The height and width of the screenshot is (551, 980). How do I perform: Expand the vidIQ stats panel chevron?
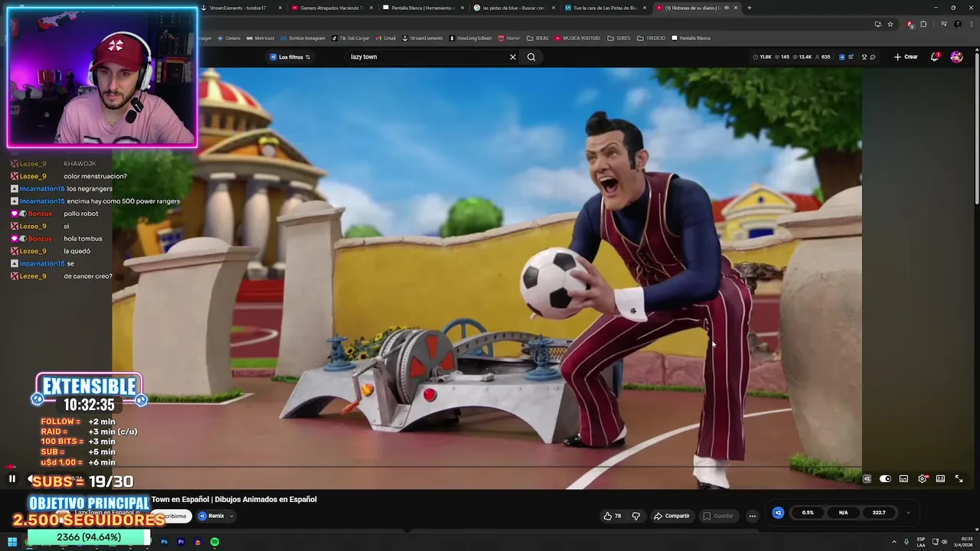point(908,513)
